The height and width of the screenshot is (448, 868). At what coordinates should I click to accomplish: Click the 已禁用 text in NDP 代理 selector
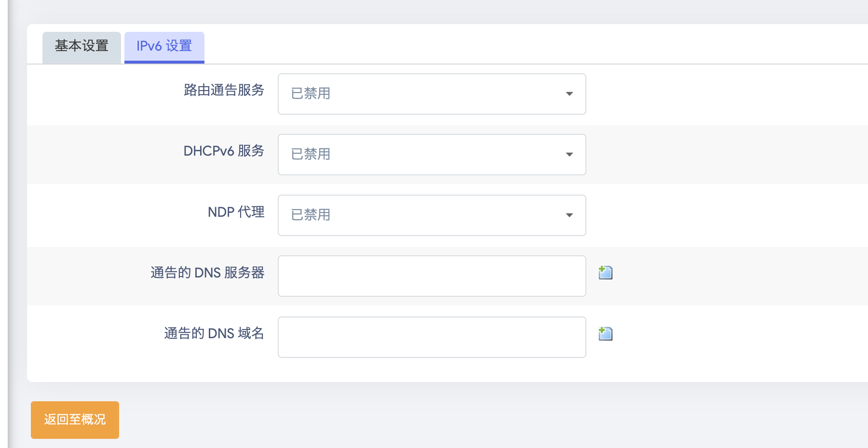(x=309, y=215)
